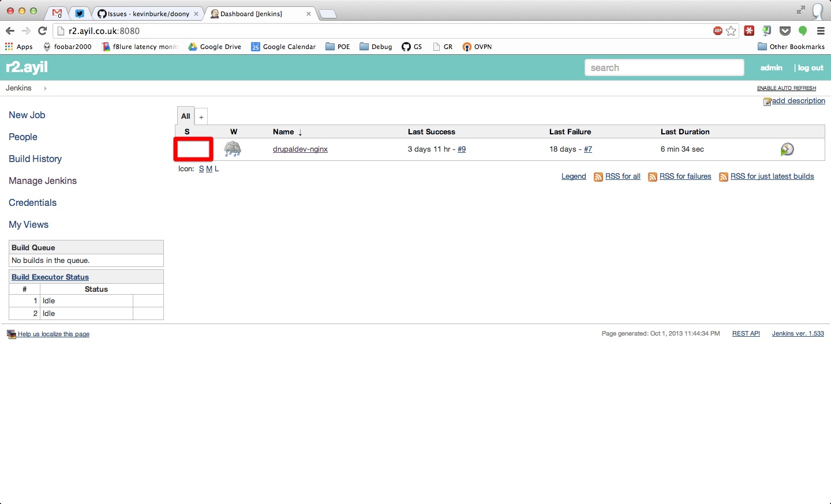Open the f8lure latency monitor bookmark
This screenshot has height=504, width=831.
tap(140, 47)
